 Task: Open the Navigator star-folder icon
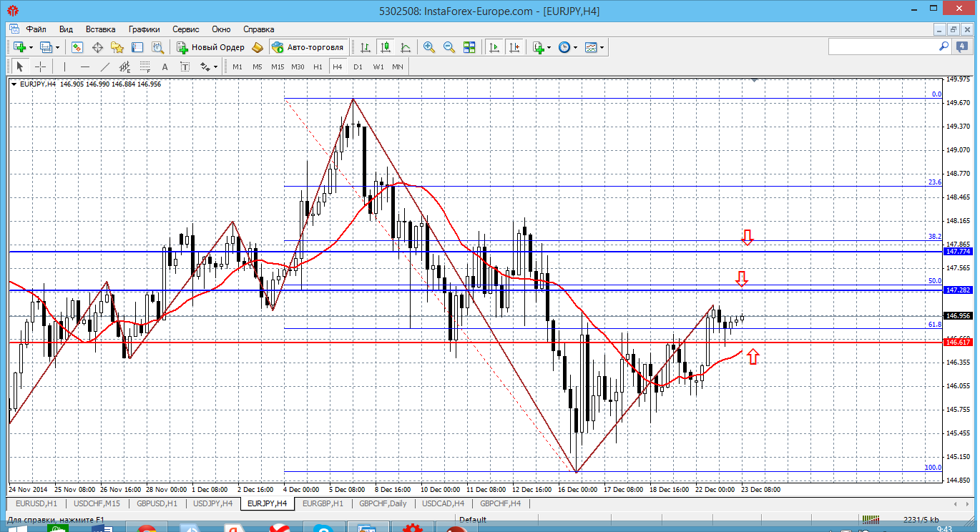pos(117,47)
